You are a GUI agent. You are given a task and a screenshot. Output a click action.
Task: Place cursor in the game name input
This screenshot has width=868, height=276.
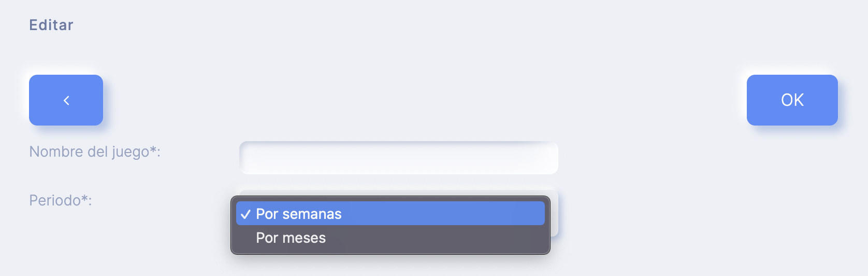point(399,158)
